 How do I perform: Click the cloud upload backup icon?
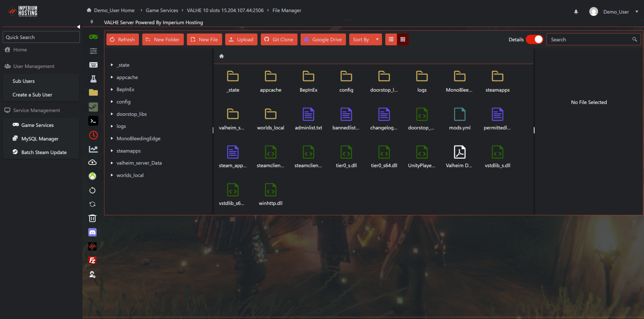[92, 162]
